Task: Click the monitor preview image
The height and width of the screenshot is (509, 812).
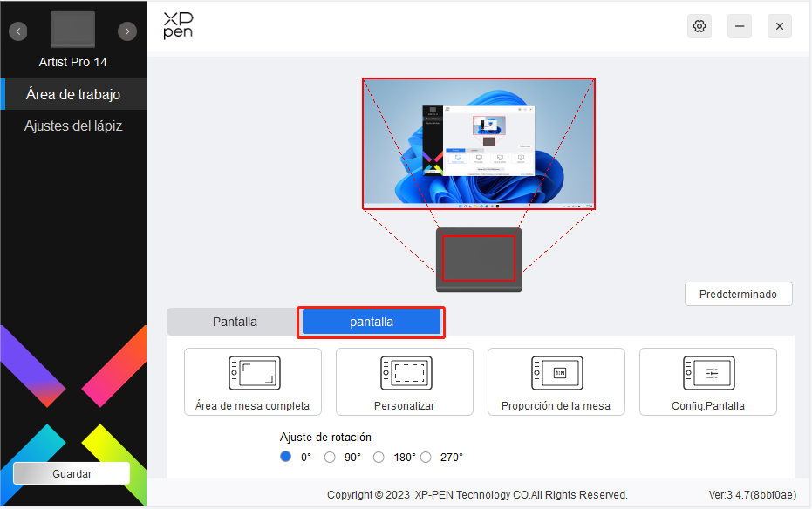Action: (x=479, y=144)
